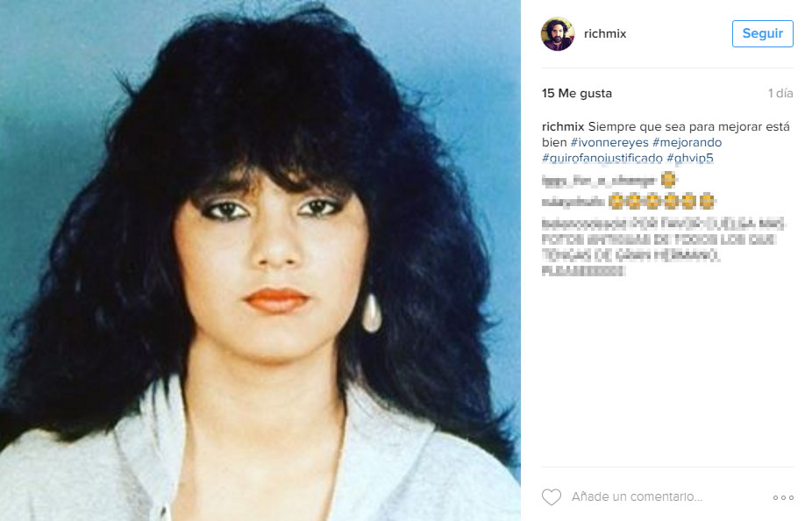Click richmix name in the caption
812x521 pixels.
point(563,127)
